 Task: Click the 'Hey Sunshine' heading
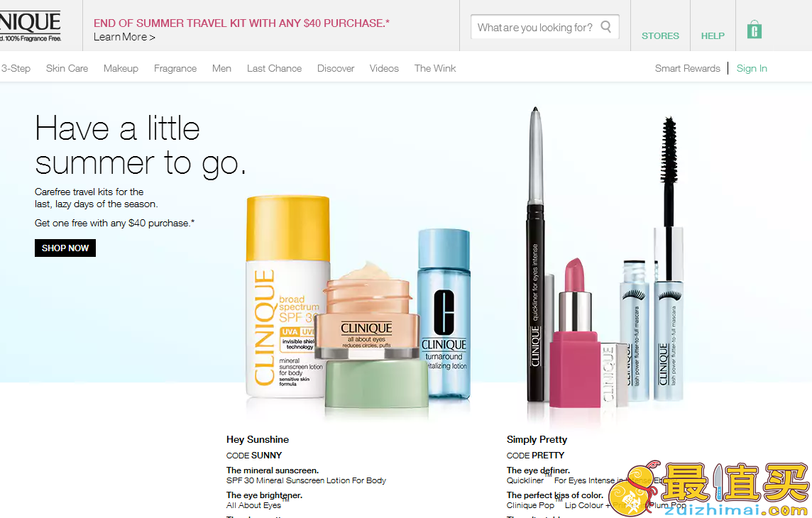(258, 439)
